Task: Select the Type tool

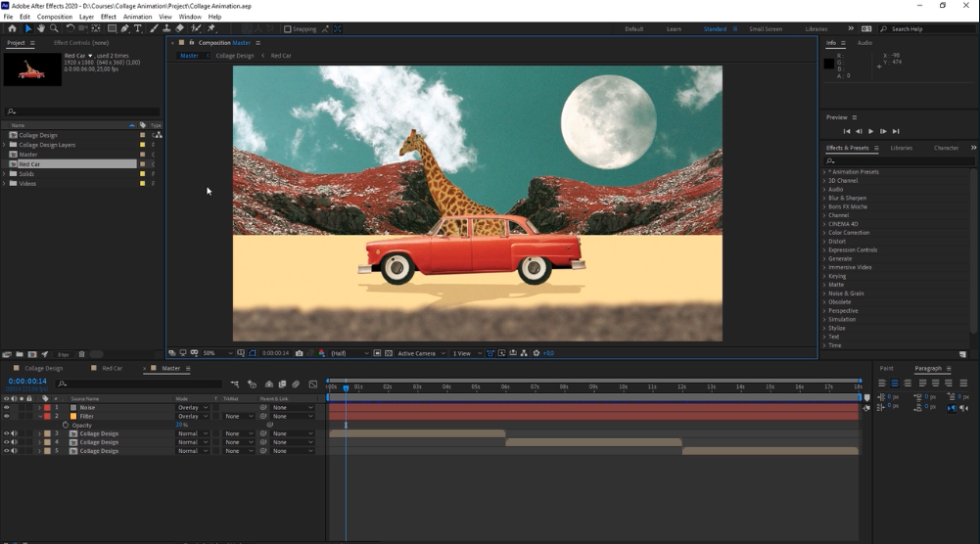Action: click(137, 28)
